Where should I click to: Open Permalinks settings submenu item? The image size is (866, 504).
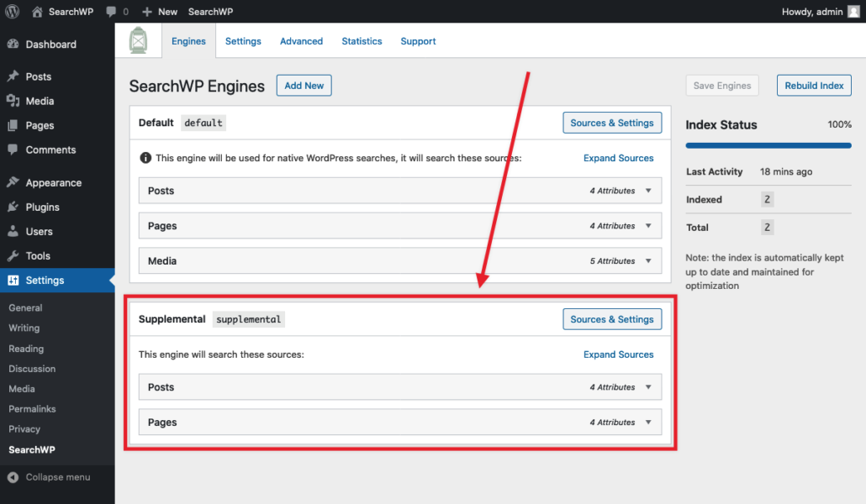pyautogui.click(x=32, y=409)
